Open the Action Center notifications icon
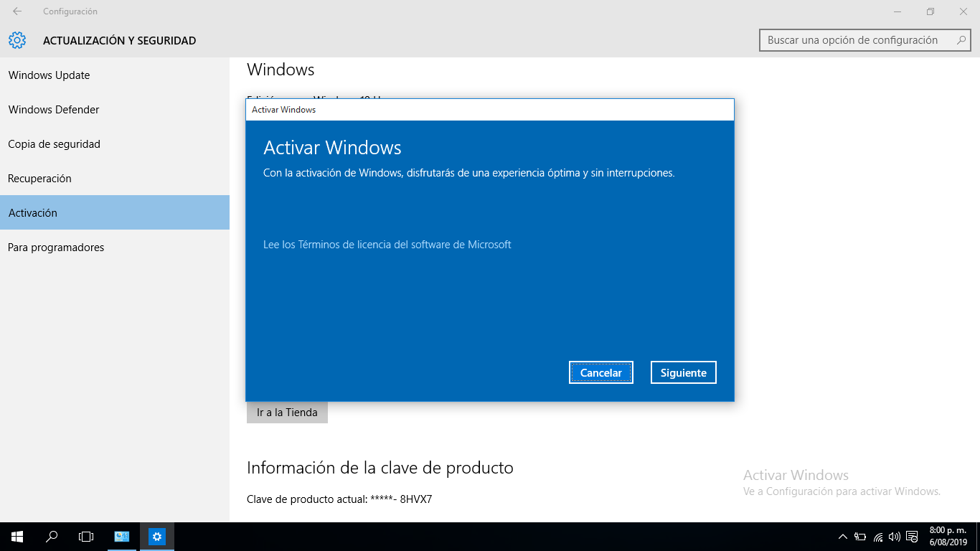 [912, 537]
